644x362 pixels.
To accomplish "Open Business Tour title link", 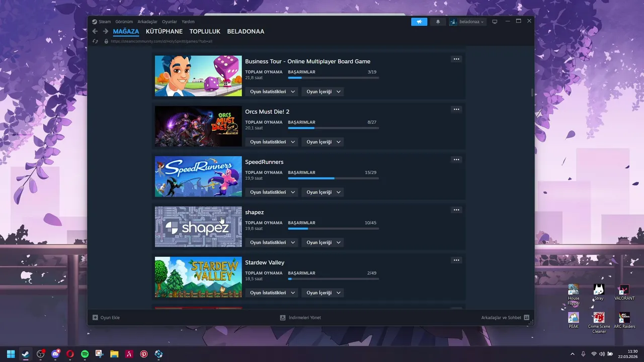I will [307, 61].
